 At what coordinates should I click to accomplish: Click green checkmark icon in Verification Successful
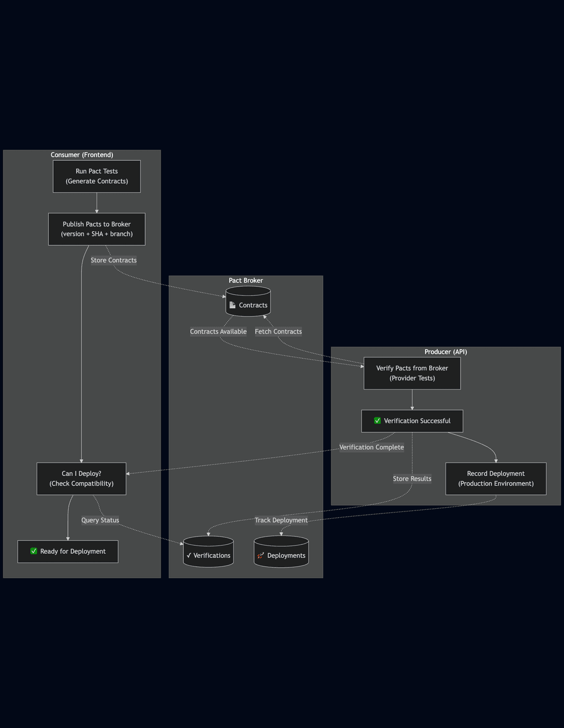378,421
